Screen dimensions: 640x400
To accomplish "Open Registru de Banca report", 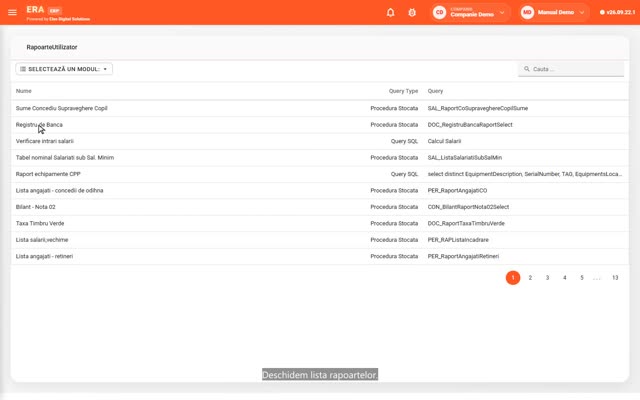I will 39,124.
